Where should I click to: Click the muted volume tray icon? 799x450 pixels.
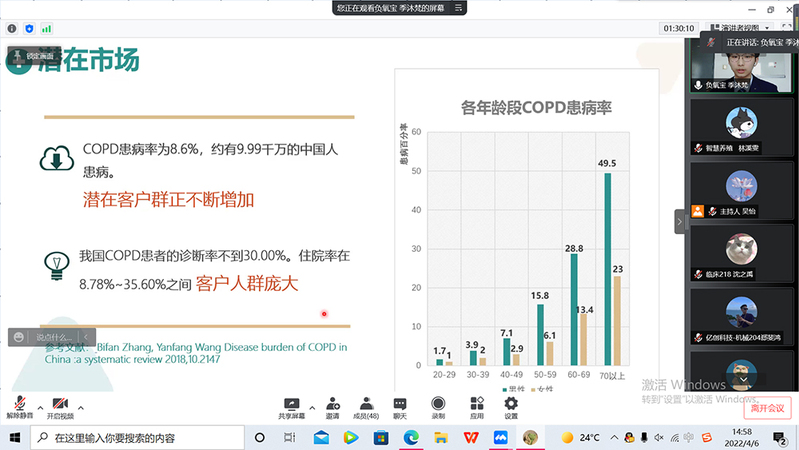(x=659, y=437)
